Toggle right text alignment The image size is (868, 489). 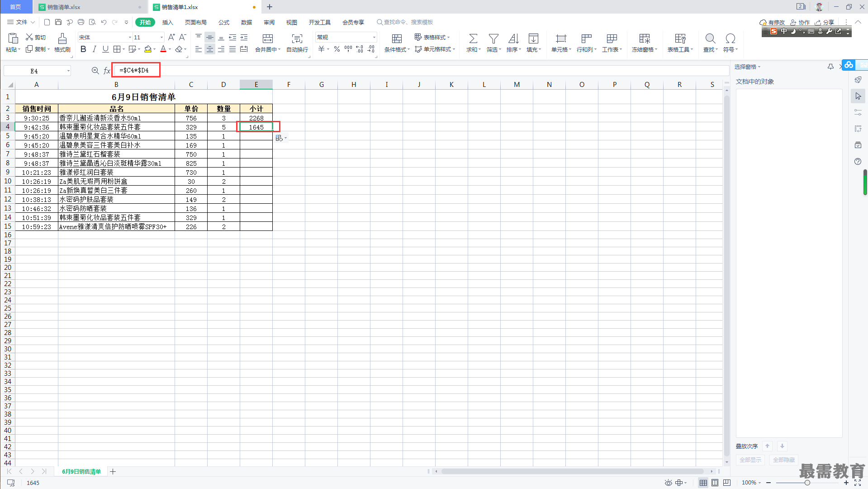[221, 49]
